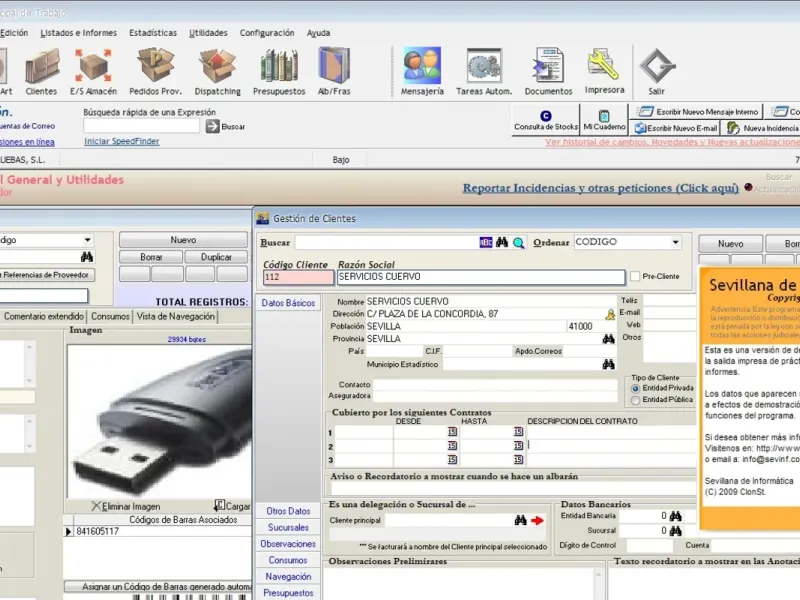Click Nuevo in Gestión de Clientes
Image resolution: width=800 pixels, height=600 pixels.
731,244
